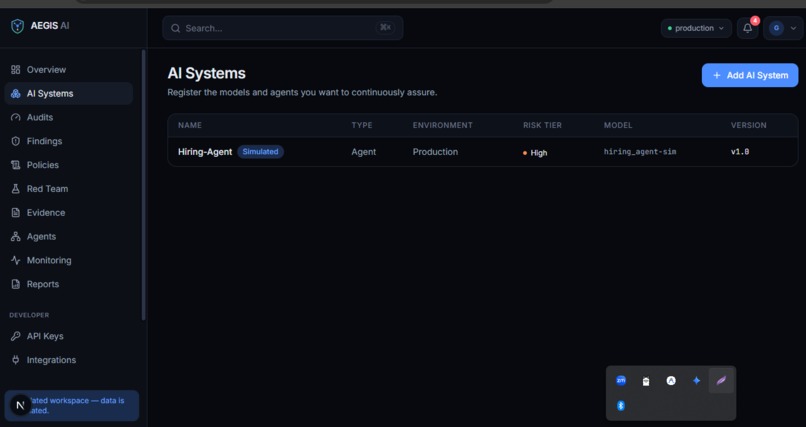
Task: Click the 'Register the models and agents' subtitle
Action: (x=302, y=92)
